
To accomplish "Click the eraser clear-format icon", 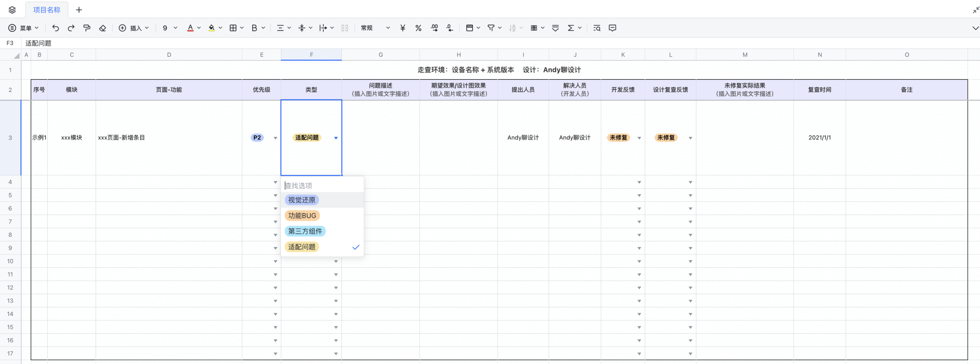I will [x=102, y=28].
